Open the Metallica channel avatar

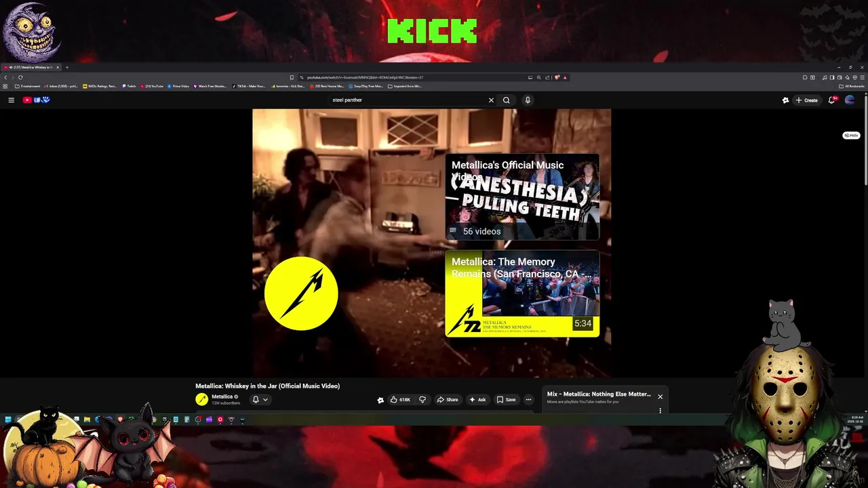pos(201,399)
